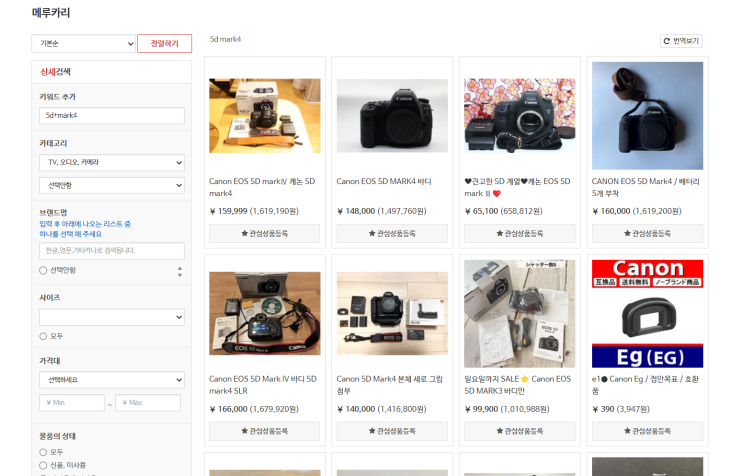Image resolution: width=743 pixels, height=476 pixels.
Task: Click price ¥ 148,000 (1,497,760원)
Action: coord(381,211)
